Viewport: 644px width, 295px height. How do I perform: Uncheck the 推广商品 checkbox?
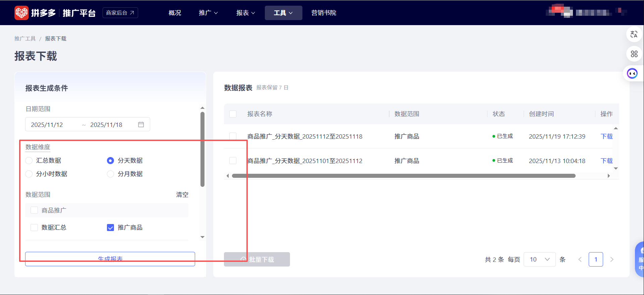click(110, 228)
